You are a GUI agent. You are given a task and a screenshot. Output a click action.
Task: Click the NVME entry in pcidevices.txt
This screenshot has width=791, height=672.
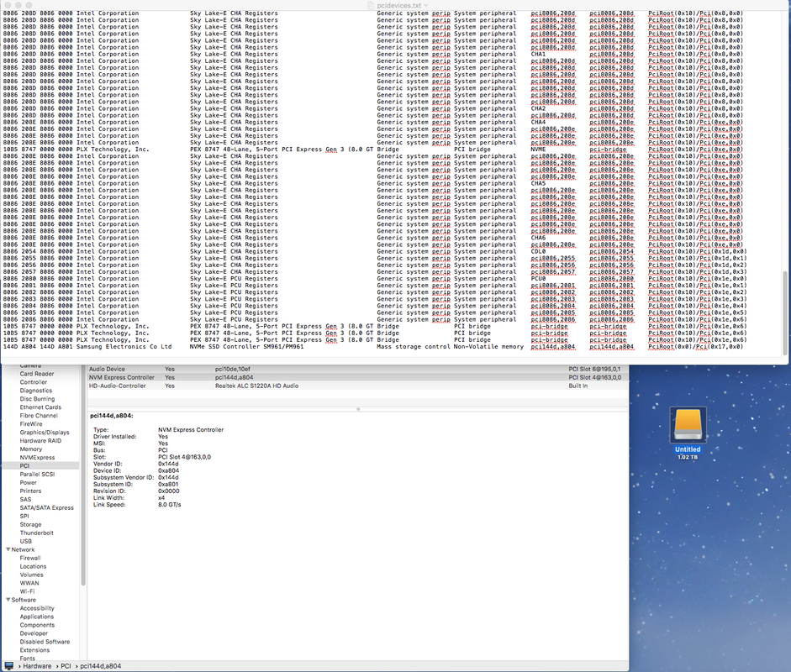coord(538,150)
